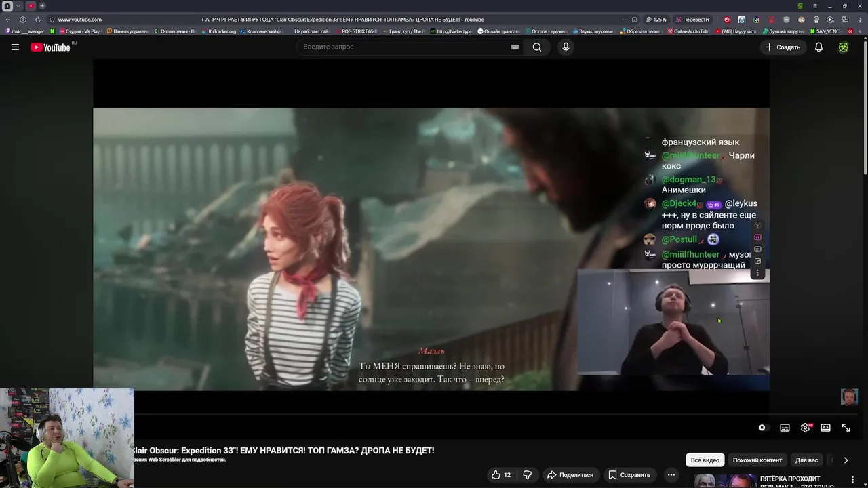Click the Мазль subtitle speaker name
868x488 pixels.
(431, 351)
